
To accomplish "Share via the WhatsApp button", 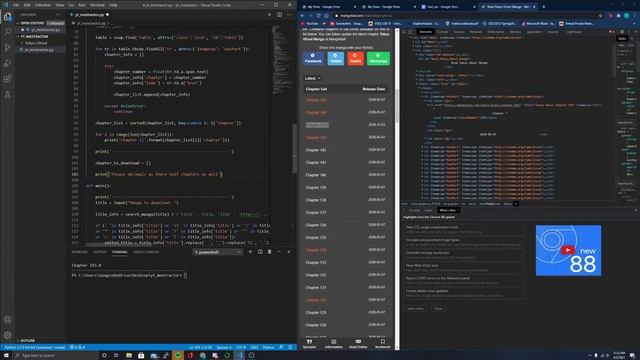I will 378,58.
